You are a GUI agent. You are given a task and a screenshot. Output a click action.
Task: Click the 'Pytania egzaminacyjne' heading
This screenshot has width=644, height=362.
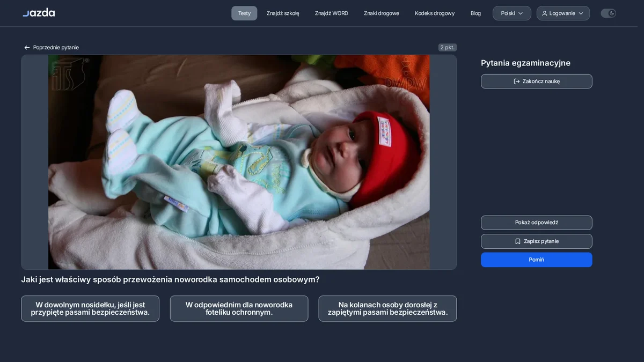[525, 63]
